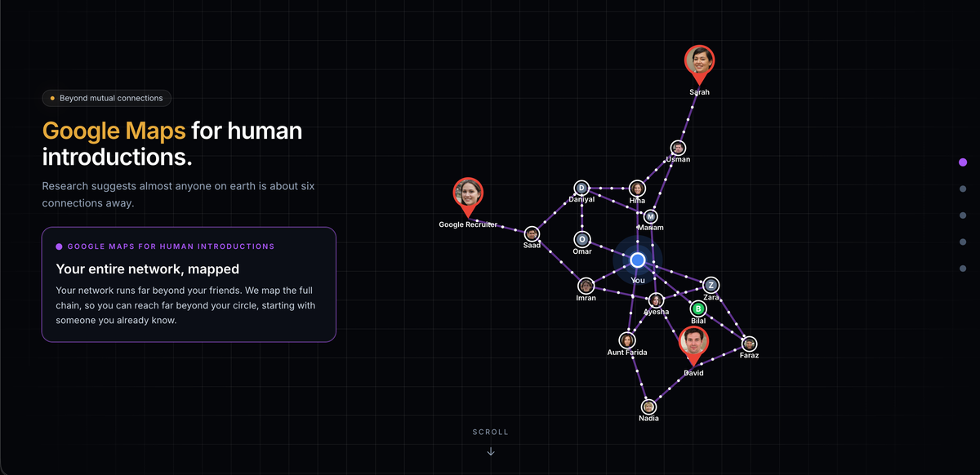Select the Nadia avatar node
Image resolution: width=980 pixels, height=475 pixels.
648,406
